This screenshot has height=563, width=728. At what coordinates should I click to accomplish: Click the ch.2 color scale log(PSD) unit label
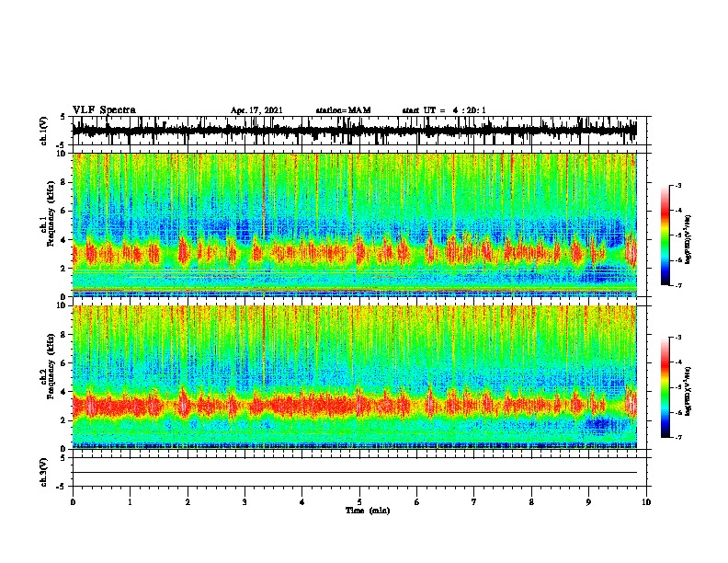tap(689, 391)
